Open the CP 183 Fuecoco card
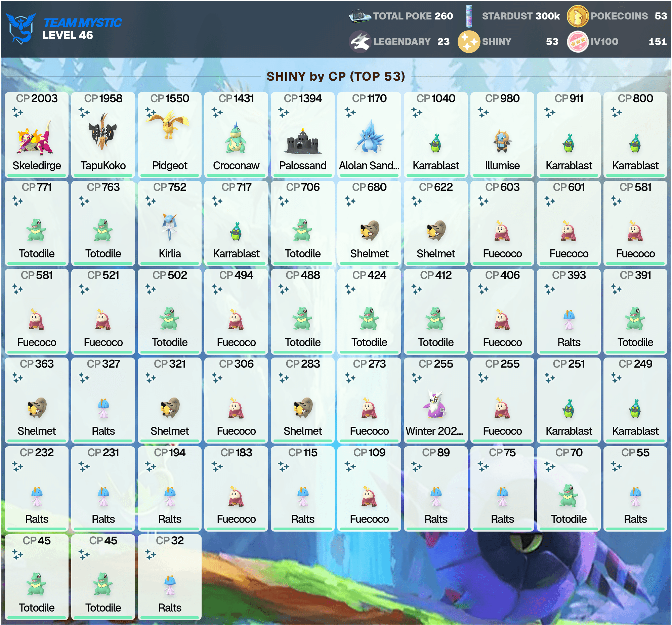 (236, 489)
